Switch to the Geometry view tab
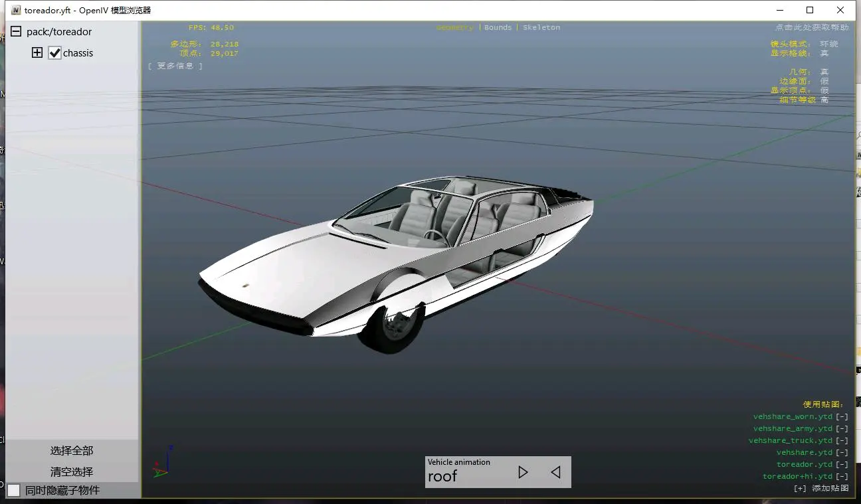861x504 pixels. pos(455,28)
